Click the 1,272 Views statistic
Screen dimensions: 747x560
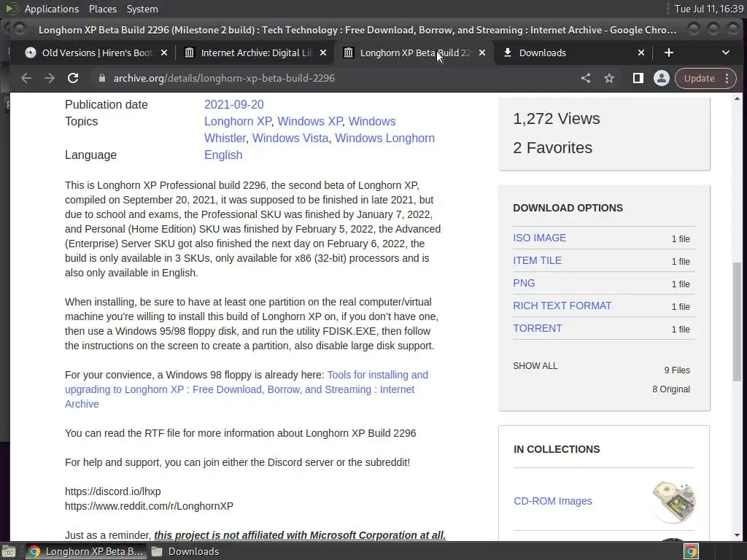pos(557,119)
